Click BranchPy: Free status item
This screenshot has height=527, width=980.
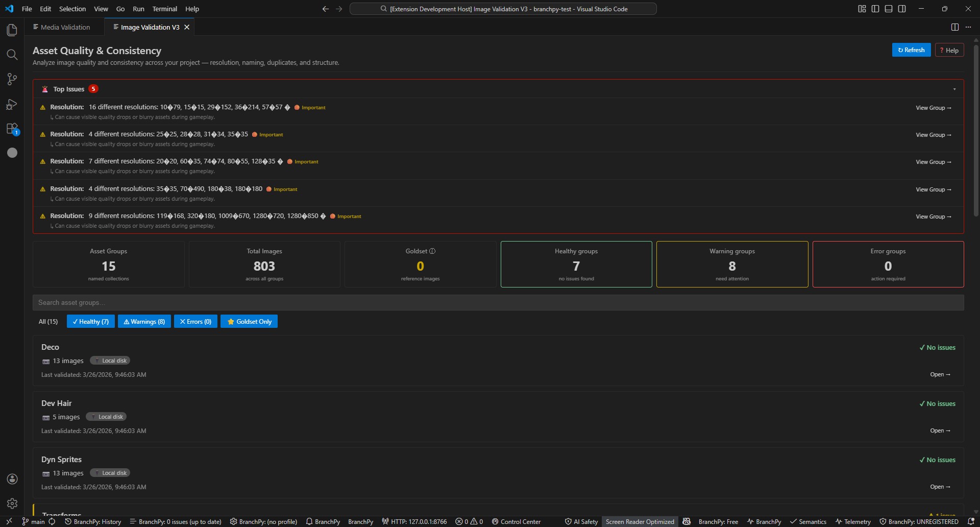(718, 521)
